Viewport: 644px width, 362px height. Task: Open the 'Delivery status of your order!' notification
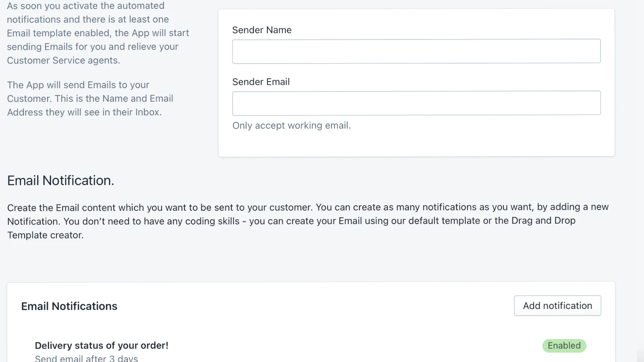(x=101, y=346)
